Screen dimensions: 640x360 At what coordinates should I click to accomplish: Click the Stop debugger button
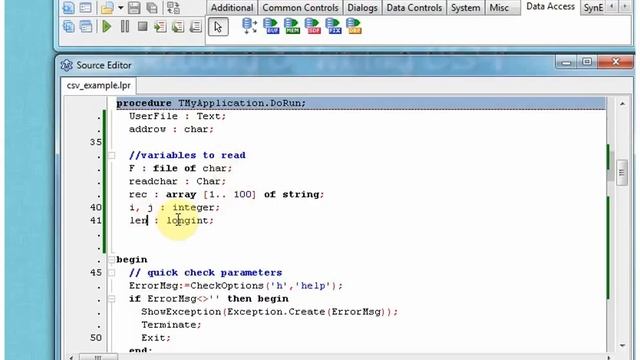coord(142,27)
